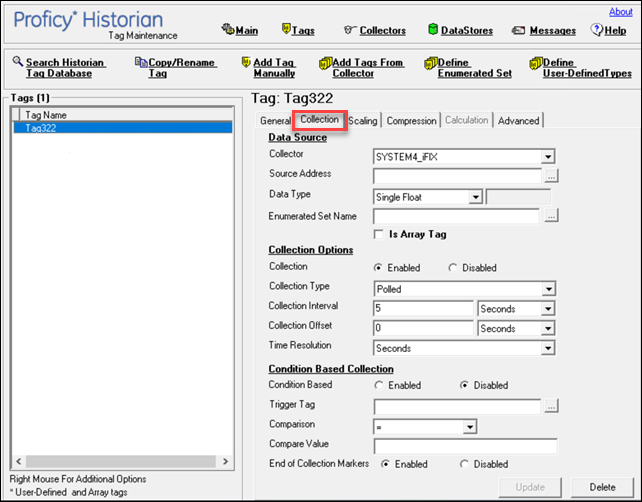Image resolution: width=642 pixels, height=502 pixels.
Task: Click the Delete button
Action: click(602, 487)
